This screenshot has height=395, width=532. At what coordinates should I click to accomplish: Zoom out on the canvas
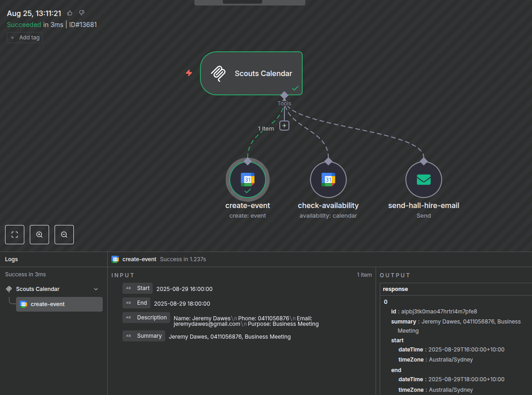(x=64, y=235)
